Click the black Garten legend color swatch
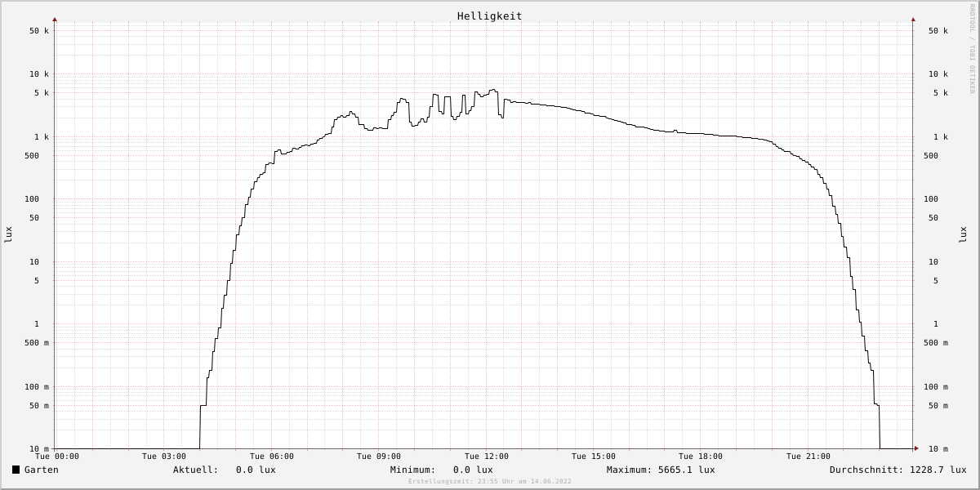Screen dimensions: 980x490 point(16,470)
